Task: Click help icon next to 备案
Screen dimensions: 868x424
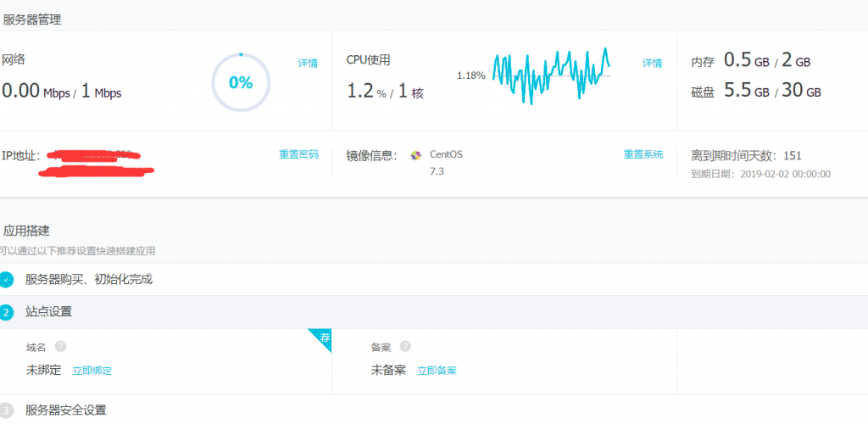Action: tap(405, 347)
